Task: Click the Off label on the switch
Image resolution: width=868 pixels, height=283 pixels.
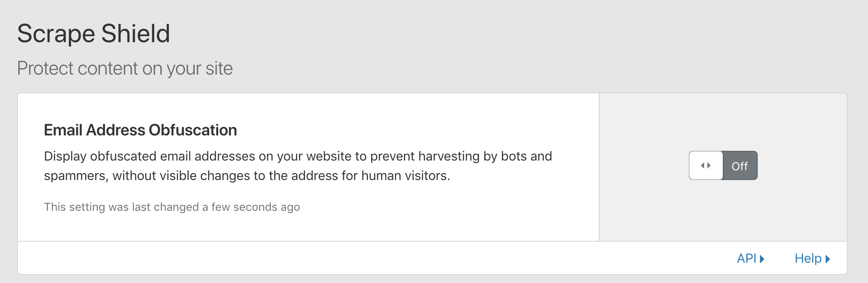Action: tap(739, 166)
